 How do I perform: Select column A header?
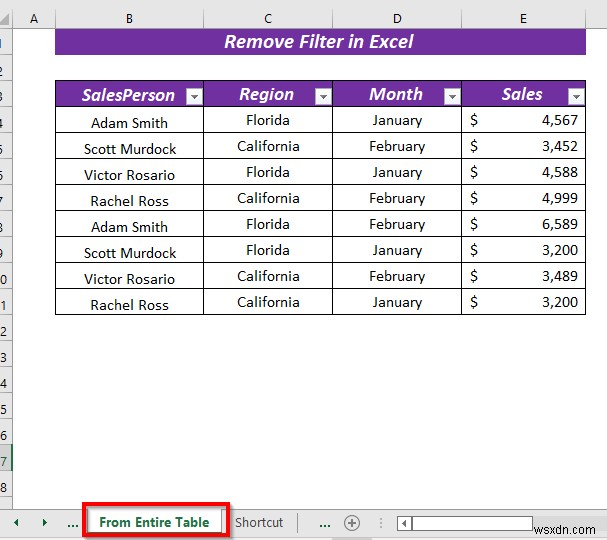pyautogui.click(x=34, y=19)
